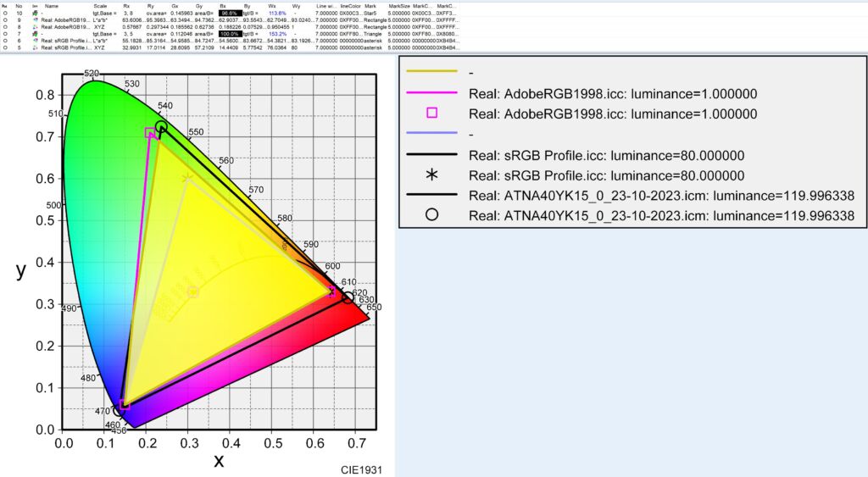Screen dimensions: 868x477
Task: Click the Scale column header
Action: tap(100, 6)
